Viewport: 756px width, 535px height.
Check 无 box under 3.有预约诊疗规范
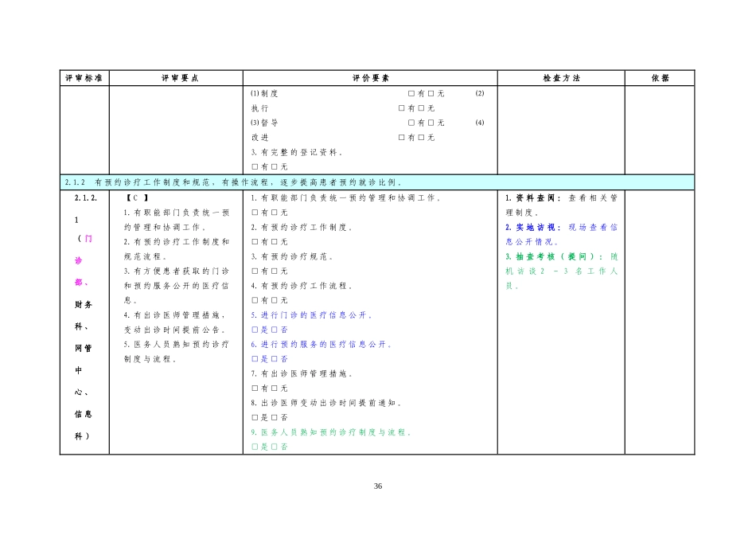(275, 271)
